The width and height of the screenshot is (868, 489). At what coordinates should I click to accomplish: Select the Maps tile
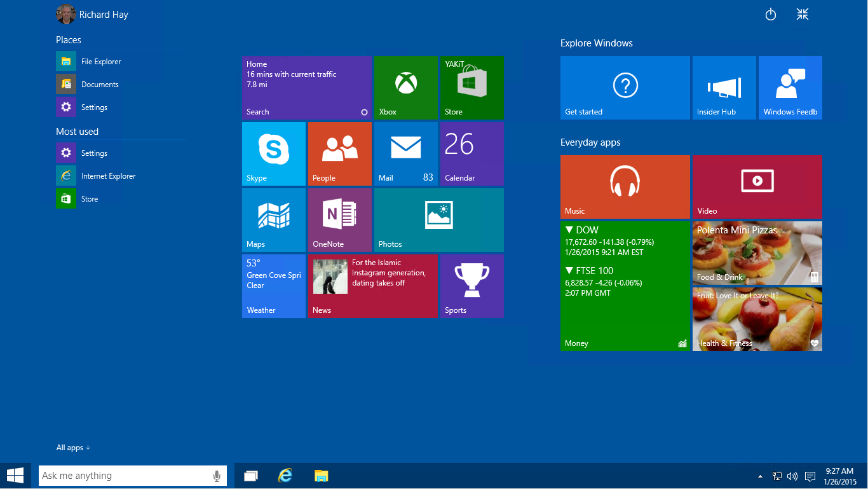coord(273,219)
